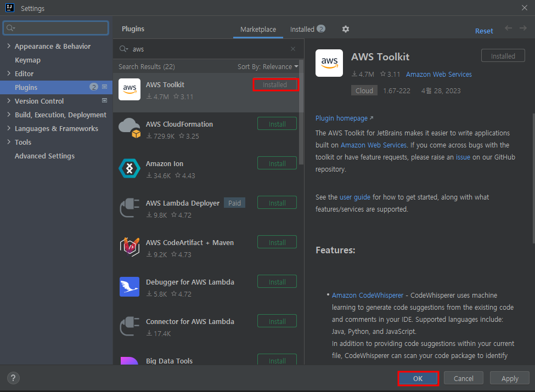Close the Settings dialog window
This screenshot has width=535, height=392.
tap(525, 8)
